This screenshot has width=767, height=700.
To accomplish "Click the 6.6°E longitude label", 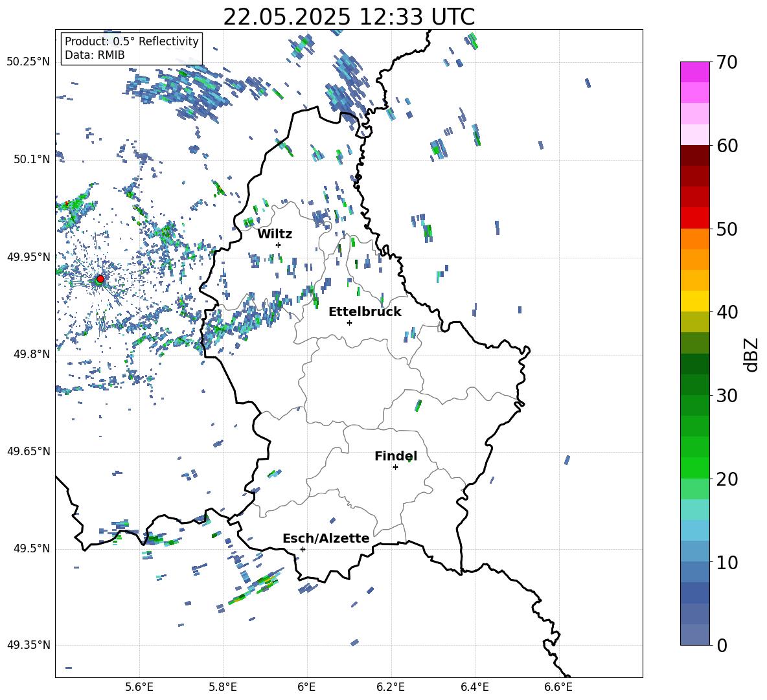I will (558, 687).
